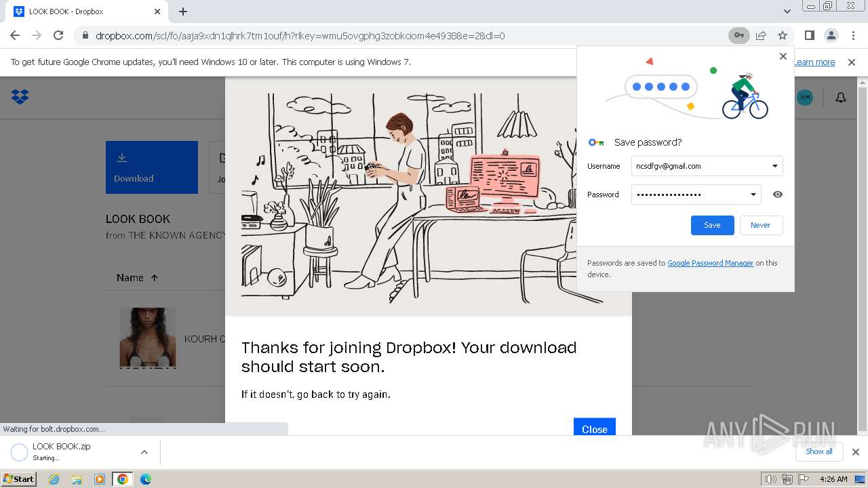Open Microsoft Edge from the taskbar
Viewport: 868px width, 488px height.
146,479
